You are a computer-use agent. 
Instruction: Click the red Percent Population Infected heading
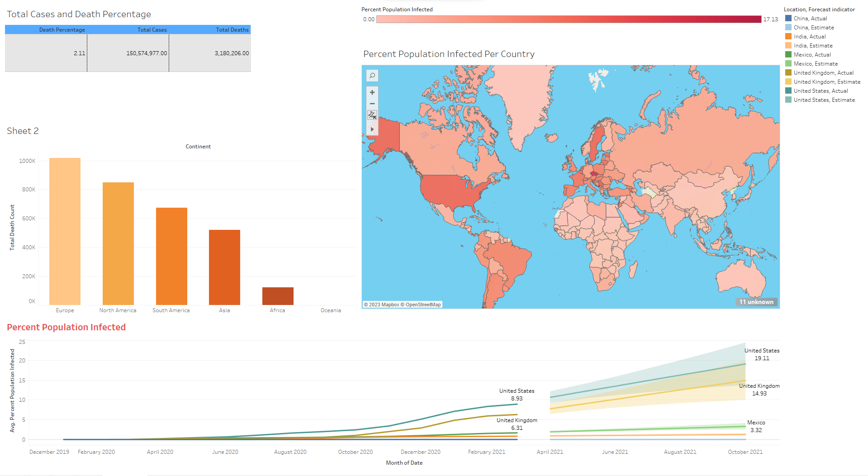click(66, 327)
